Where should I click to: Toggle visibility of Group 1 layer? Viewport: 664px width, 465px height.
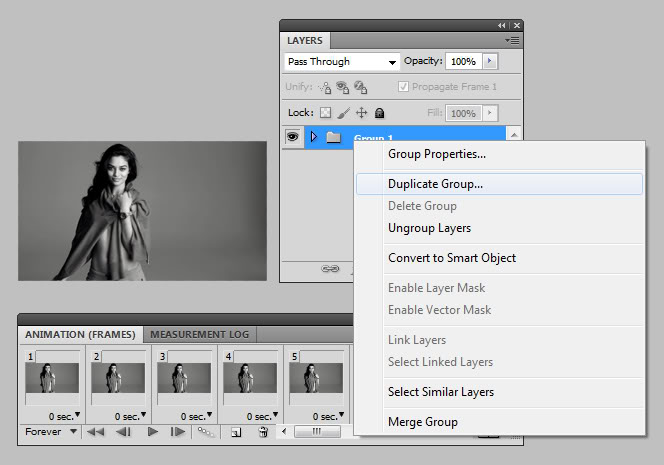(293, 137)
